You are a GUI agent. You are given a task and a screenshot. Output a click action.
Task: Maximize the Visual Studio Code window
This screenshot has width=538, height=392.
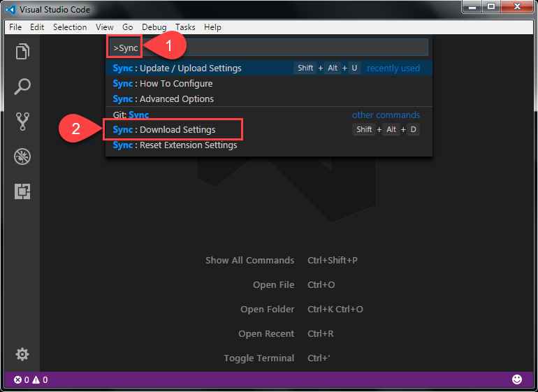tap(491, 6)
